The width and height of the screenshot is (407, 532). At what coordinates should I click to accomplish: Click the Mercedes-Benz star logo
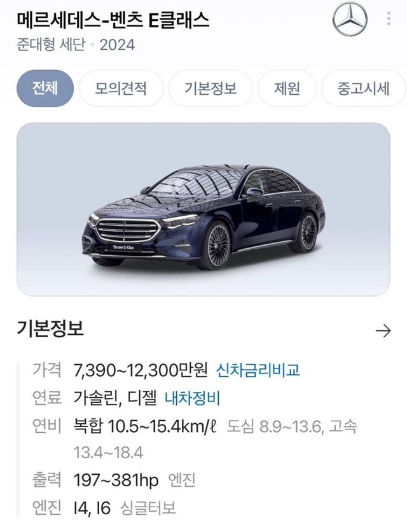point(350,20)
